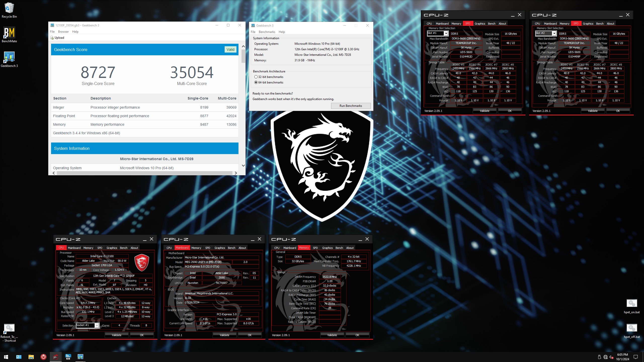Open the Slot #1 memory slot dropdown
Viewport: 644px width, 362px height.
[446, 33]
